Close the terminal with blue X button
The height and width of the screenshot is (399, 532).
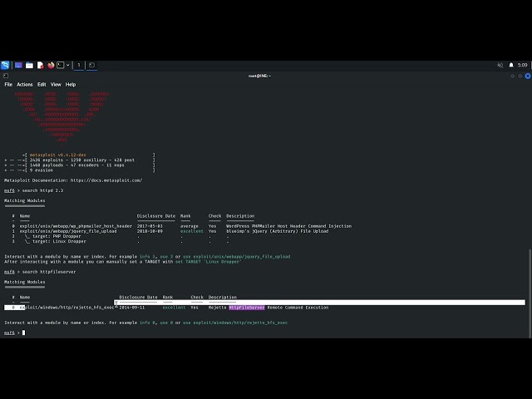coord(528,76)
